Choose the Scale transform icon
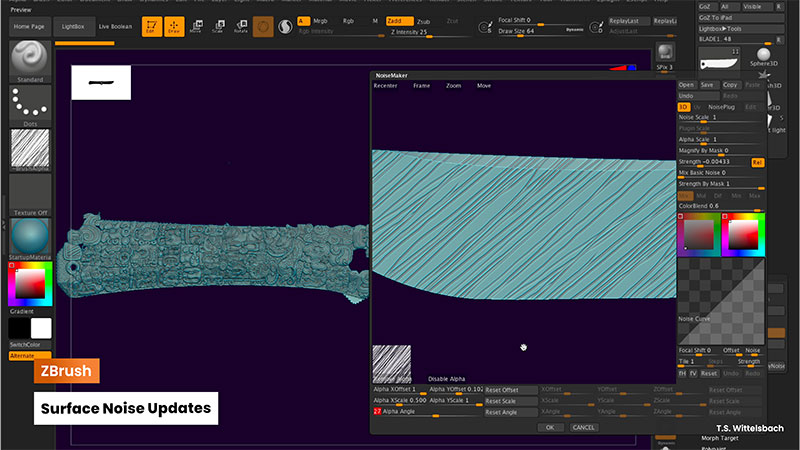This screenshot has width=800, height=450. (x=218, y=26)
